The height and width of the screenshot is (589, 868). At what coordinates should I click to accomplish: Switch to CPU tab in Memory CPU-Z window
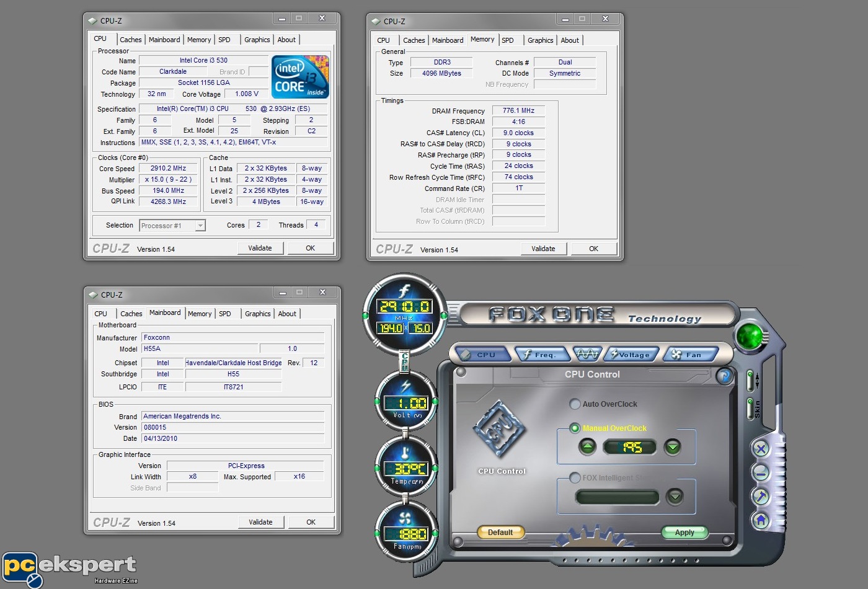(384, 40)
